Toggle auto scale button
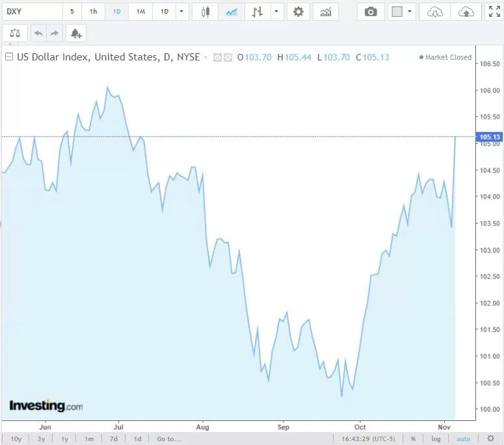The width and height of the screenshot is (504, 445). 463,439
